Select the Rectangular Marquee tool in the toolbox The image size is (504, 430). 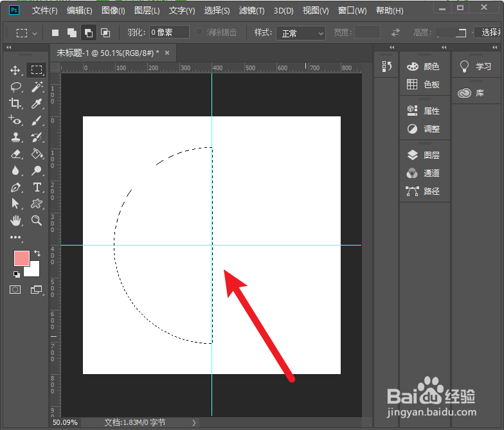click(36, 70)
